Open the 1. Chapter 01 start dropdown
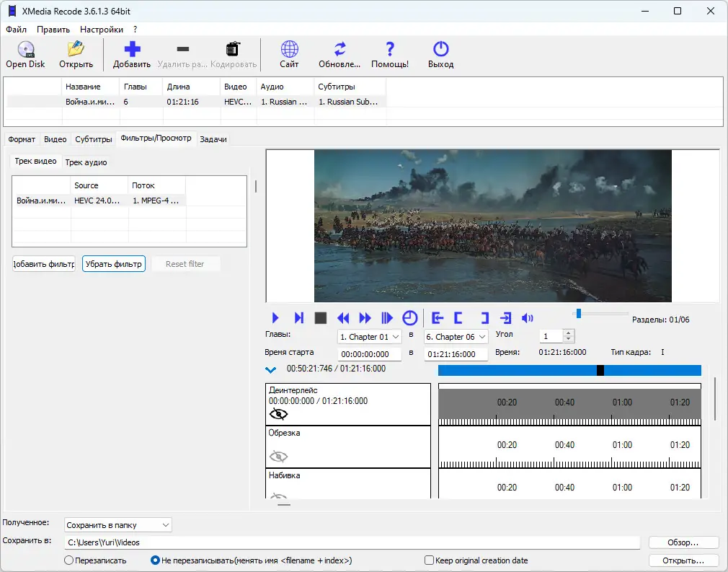This screenshot has height=572, width=728. pyautogui.click(x=370, y=337)
